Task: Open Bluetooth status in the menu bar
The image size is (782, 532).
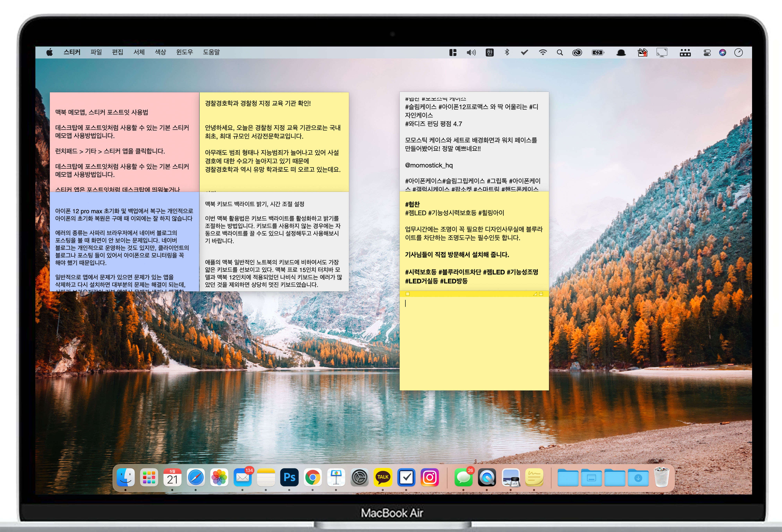Action: point(507,52)
